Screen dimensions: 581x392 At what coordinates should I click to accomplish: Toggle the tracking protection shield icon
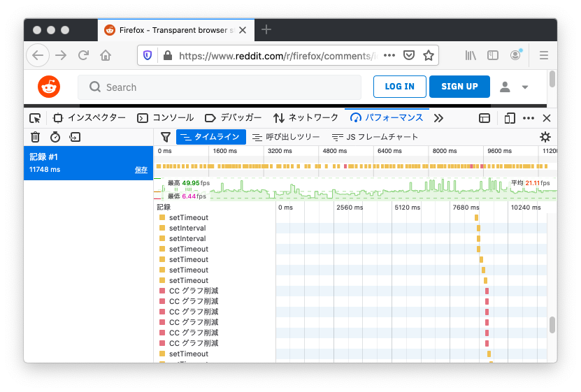[x=148, y=55]
